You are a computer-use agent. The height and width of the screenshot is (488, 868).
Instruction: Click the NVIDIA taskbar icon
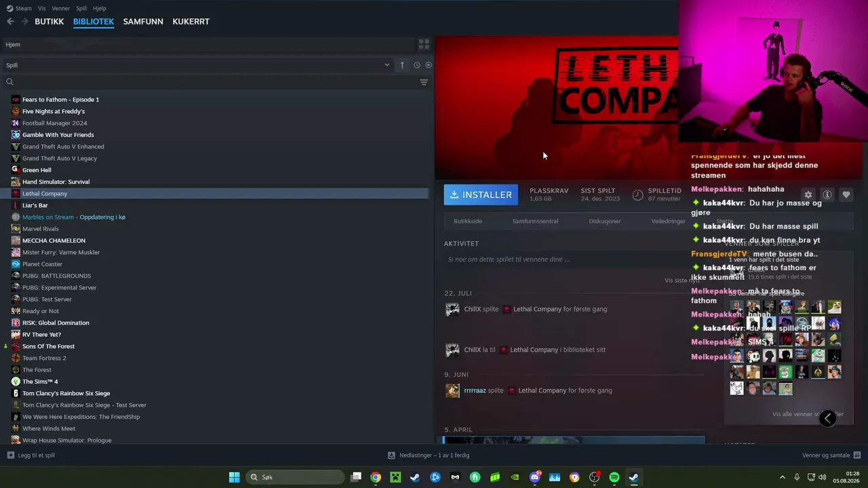tap(515, 477)
